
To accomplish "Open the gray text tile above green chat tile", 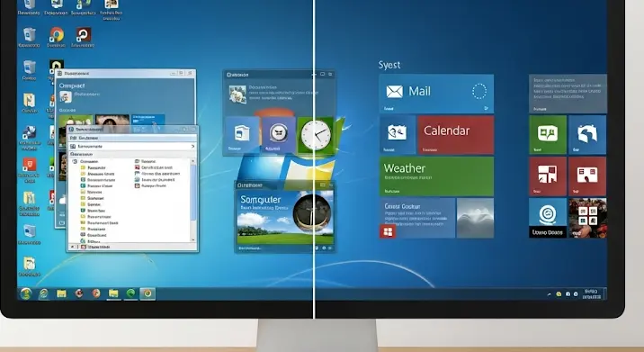I will 568,94.
